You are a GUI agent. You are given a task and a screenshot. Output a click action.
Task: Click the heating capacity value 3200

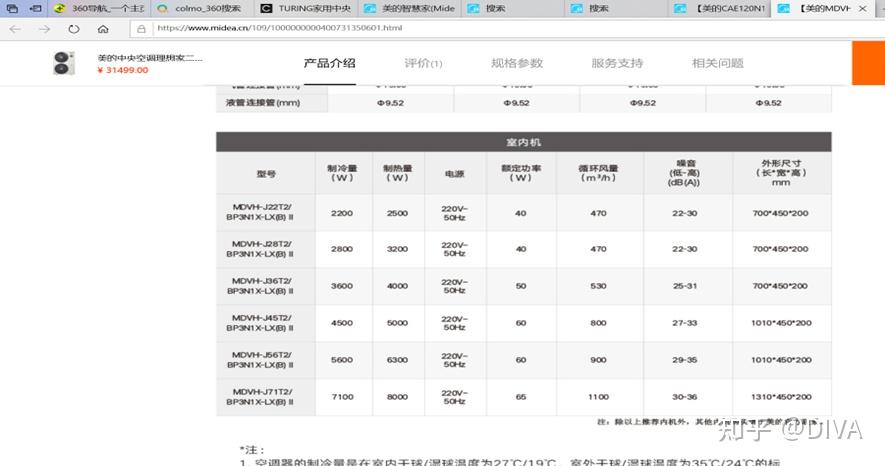tap(397, 249)
